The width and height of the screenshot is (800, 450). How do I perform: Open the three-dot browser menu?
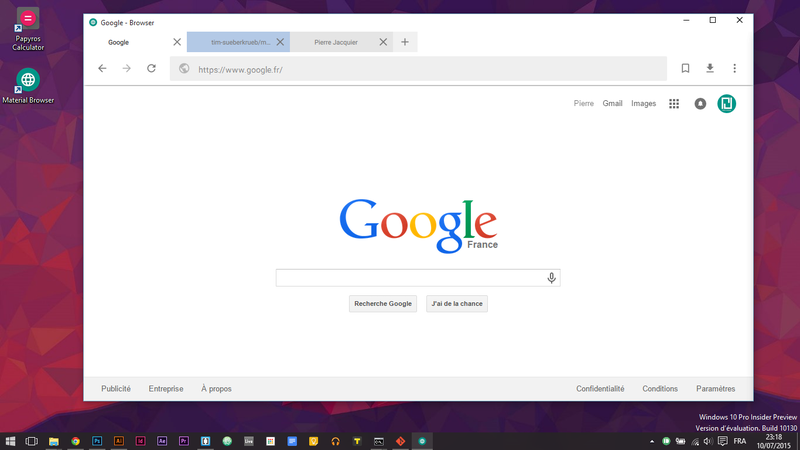click(x=734, y=68)
